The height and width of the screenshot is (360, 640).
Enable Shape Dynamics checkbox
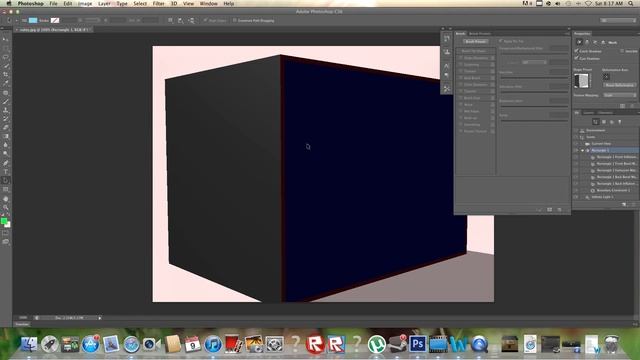point(461,58)
